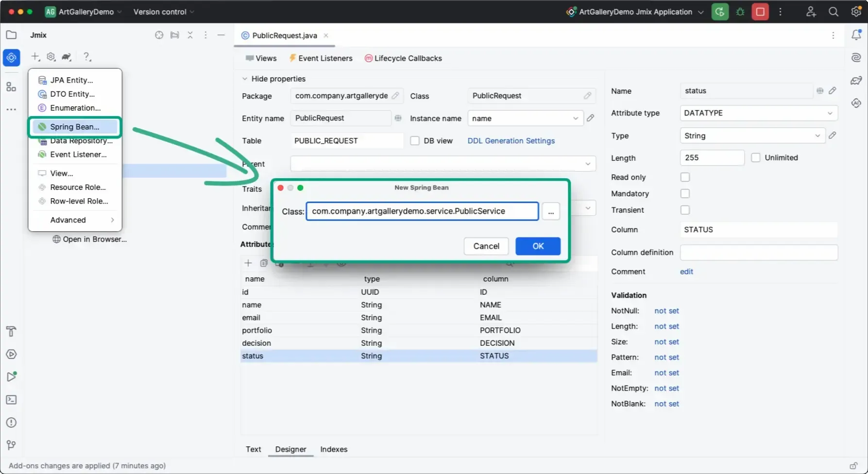
Task: Tick the Mandatory checkbox
Action: pos(685,194)
